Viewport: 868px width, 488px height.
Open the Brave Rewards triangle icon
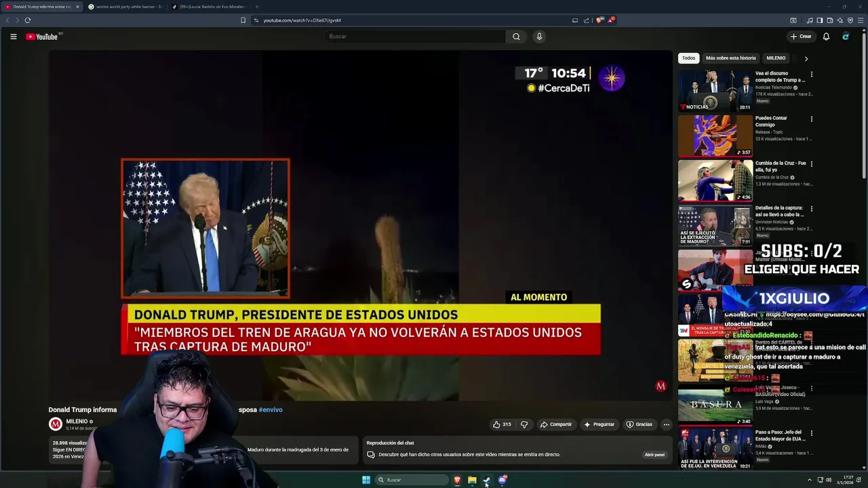click(611, 20)
